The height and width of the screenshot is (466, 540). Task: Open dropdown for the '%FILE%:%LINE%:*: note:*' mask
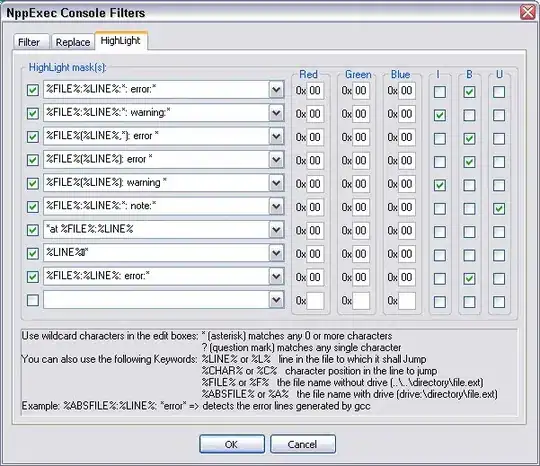pos(276,206)
